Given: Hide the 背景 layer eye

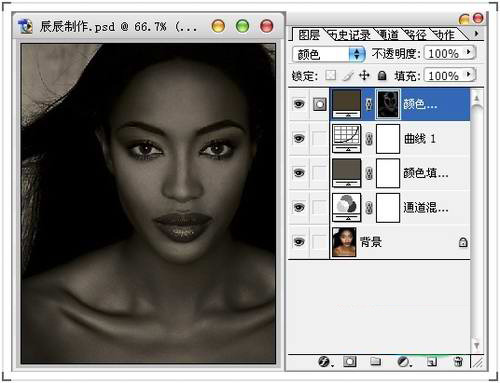Looking at the screenshot, I should click(x=299, y=241).
